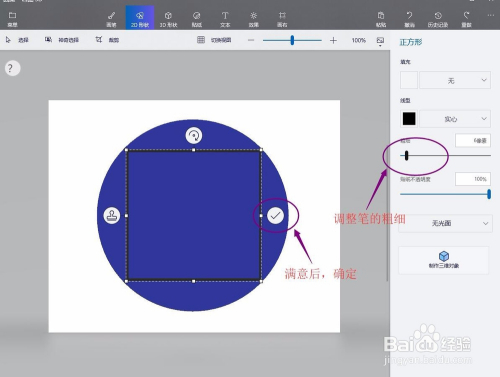Click the Undo icon
The height and width of the screenshot is (377, 500).
(409, 19)
